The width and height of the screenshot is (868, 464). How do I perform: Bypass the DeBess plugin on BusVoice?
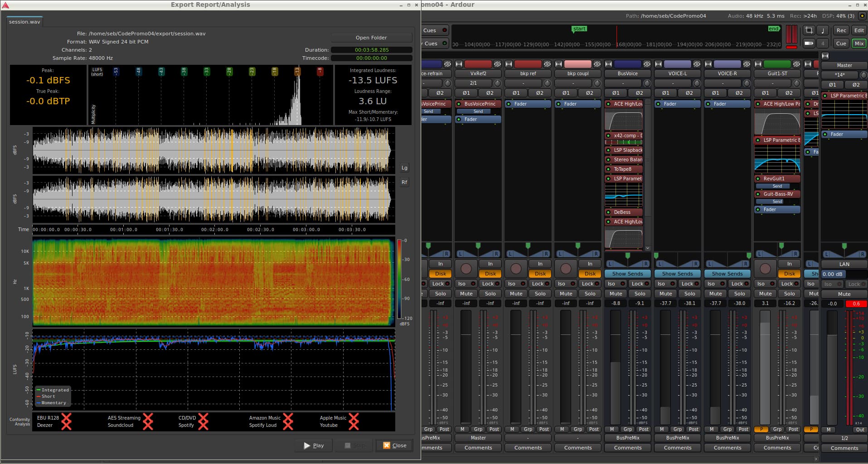coord(608,212)
